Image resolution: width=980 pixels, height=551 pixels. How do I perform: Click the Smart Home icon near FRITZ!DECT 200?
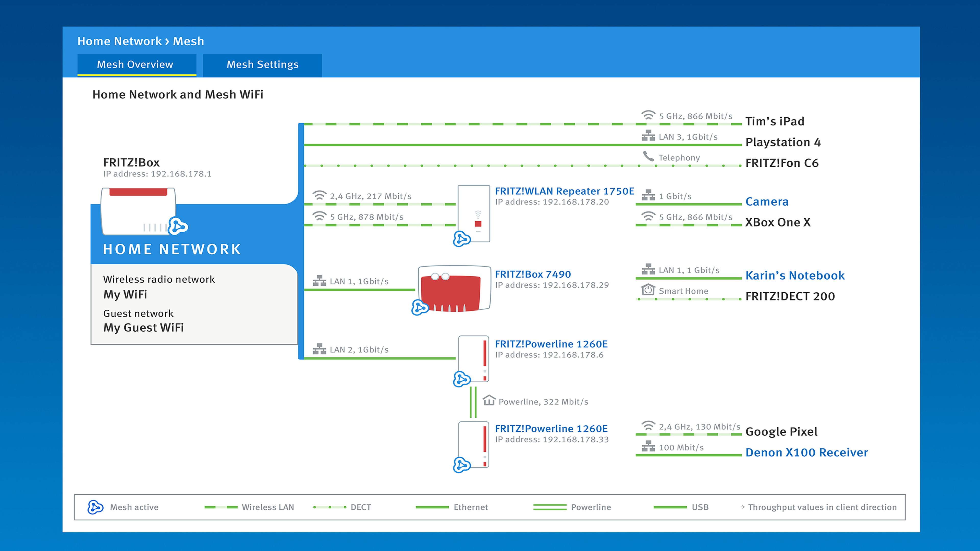pyautogui.click(x=648, y=290)
